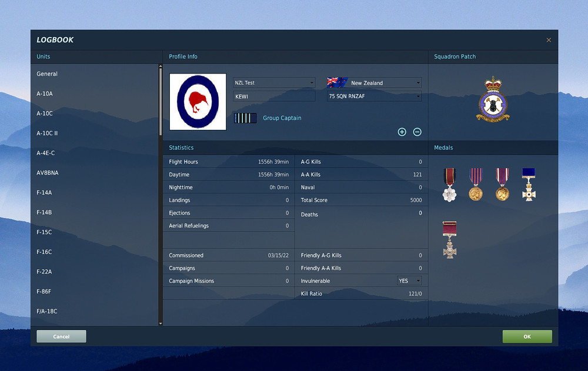Viewport: 588px width, 371px height.
Task: Toggle Invulnerable setting from YES
Action: tap(409, 280)
